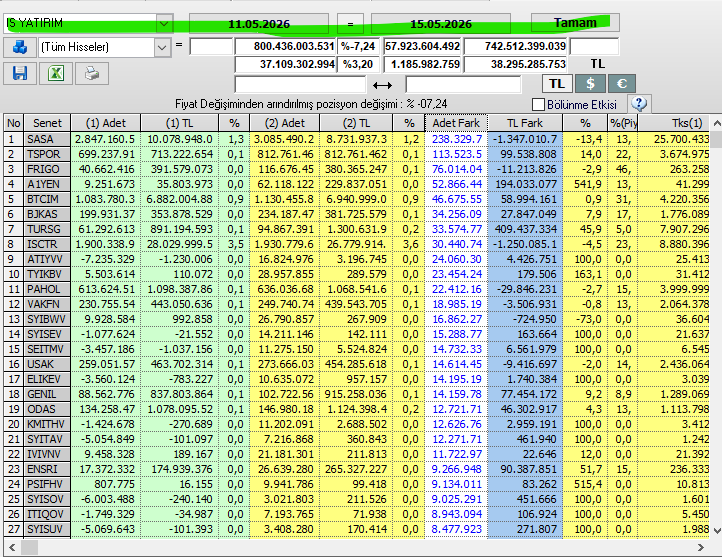Select the PAHOL stock cell
Image resolution: width=722 pixels, height=557 pixels.
(x=47, y=289)
